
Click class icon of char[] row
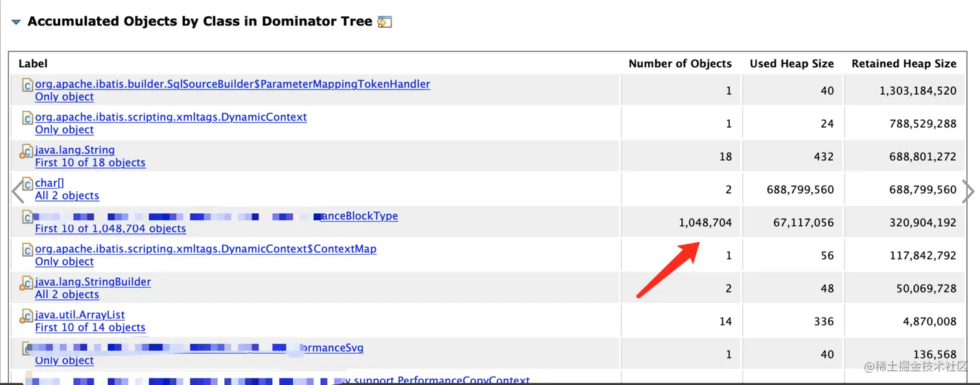(x=27, y=184)
